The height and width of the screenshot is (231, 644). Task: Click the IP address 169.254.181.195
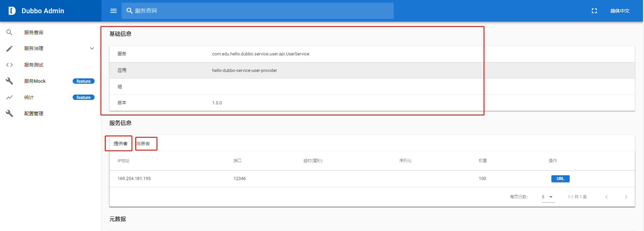(x=134, y=179)
